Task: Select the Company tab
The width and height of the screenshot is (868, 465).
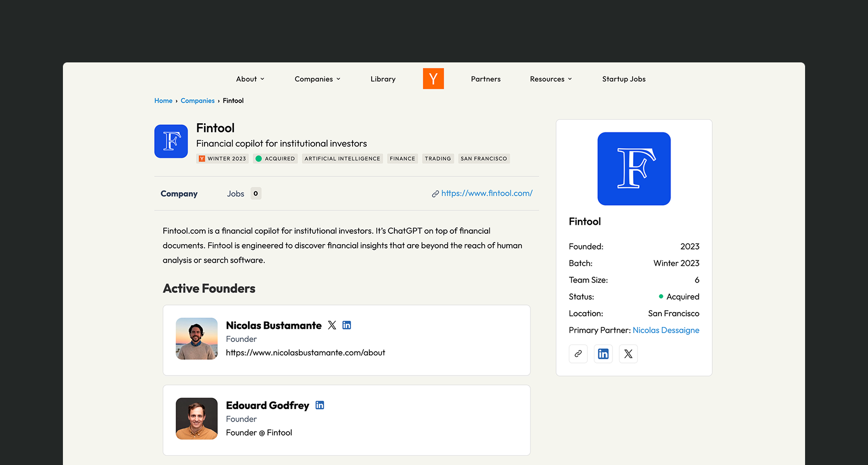Action: (x=179, y=194)
